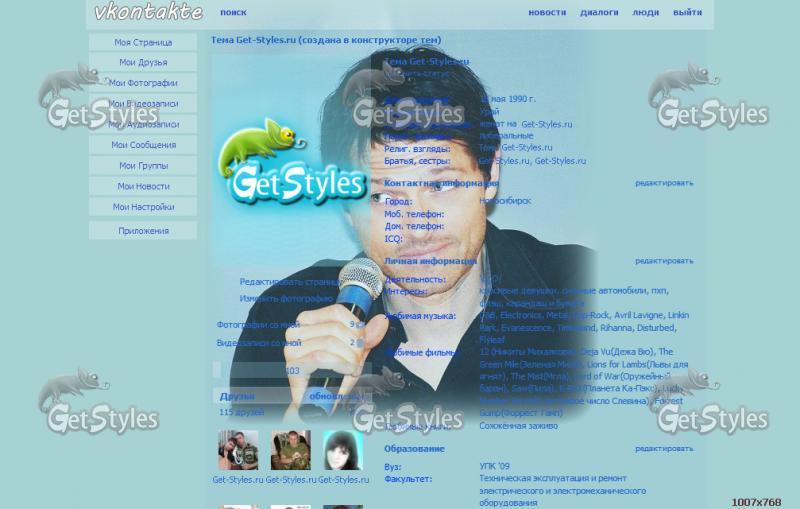Click the Avril Lavigne music link
Screen dimensions: 800x509
pos(639,315)
